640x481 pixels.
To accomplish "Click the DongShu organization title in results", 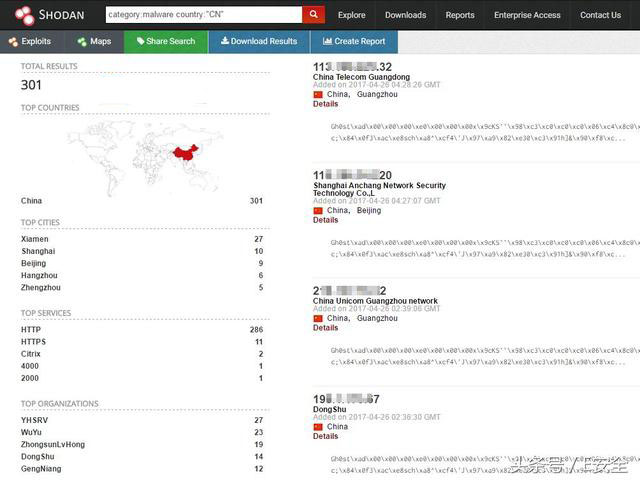I will pyautogui.click(x=329, y=410).
